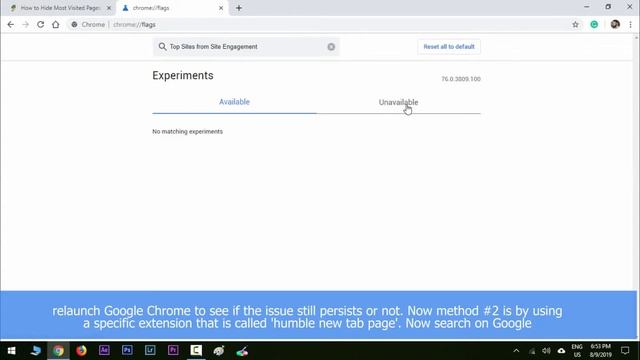Click the Experiments heading
The height and width of the screenshot is (360, 640).
183,76
